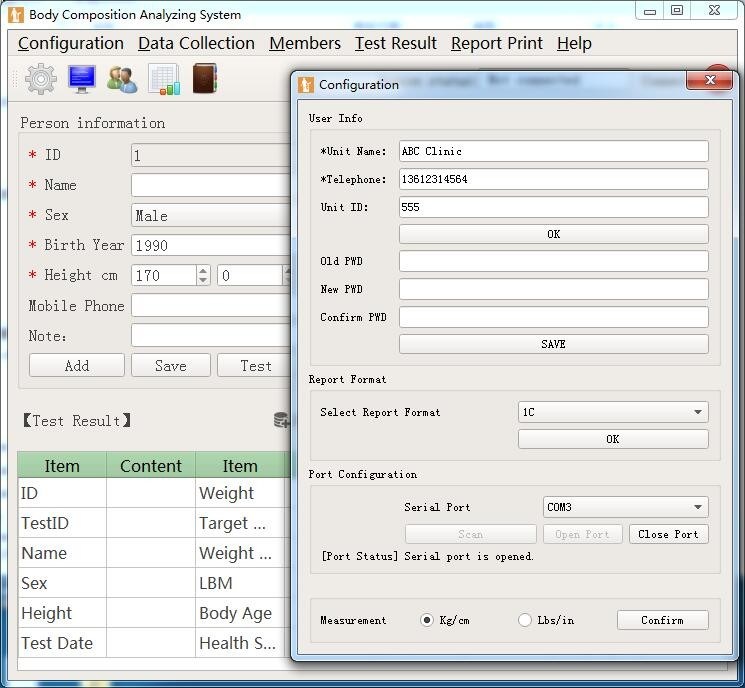
Task: Click into the Unit Name field
Action: coord(553,151)
